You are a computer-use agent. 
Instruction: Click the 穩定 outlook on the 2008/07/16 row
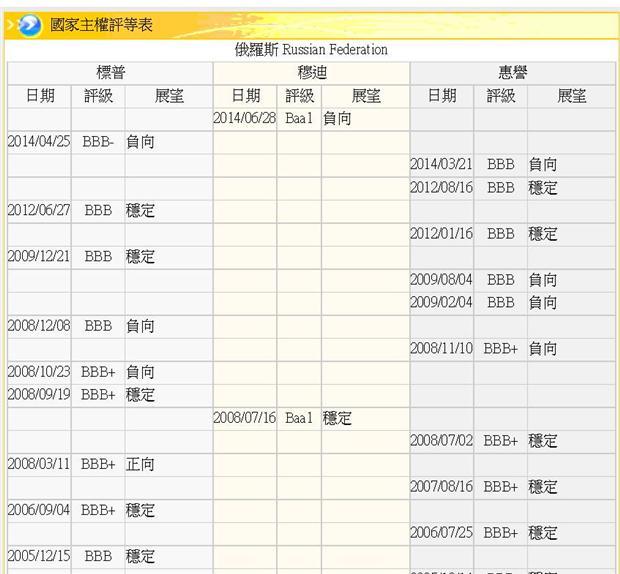coord(337,418)
